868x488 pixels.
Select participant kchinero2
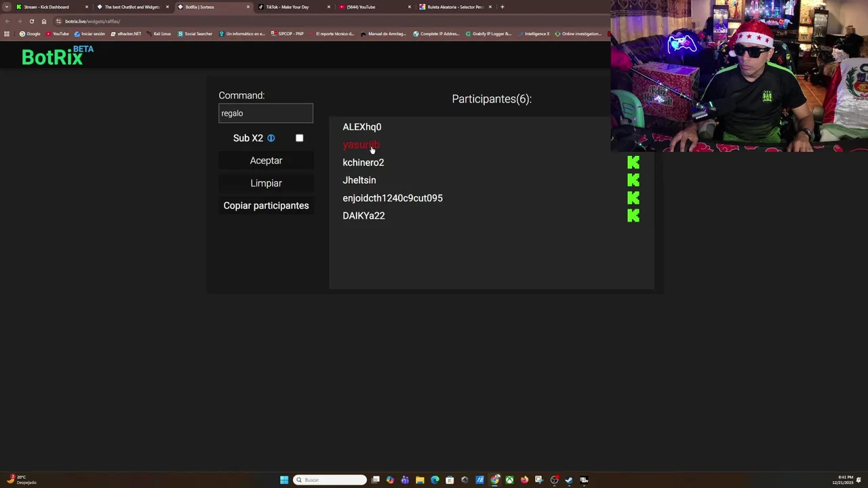(x=363, y=163)
